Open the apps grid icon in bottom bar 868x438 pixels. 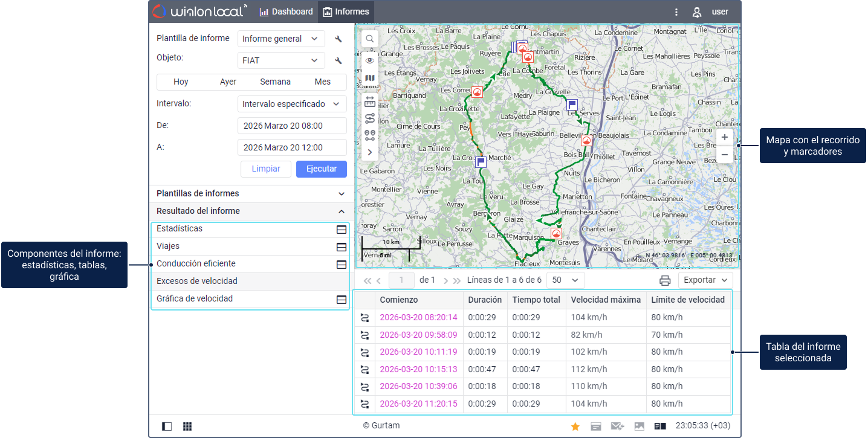pos(187,427)
